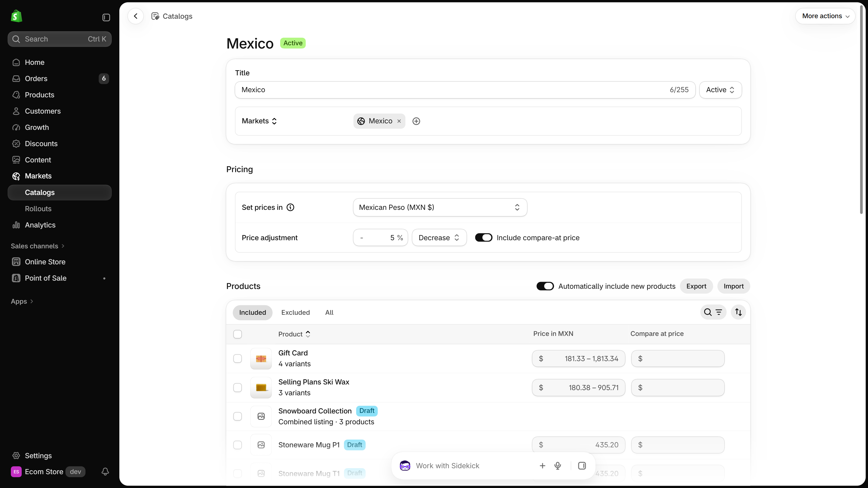Toggle Include compare-at price switch
This screenshot has height=488, width=868.
click(x=484, y=238)
